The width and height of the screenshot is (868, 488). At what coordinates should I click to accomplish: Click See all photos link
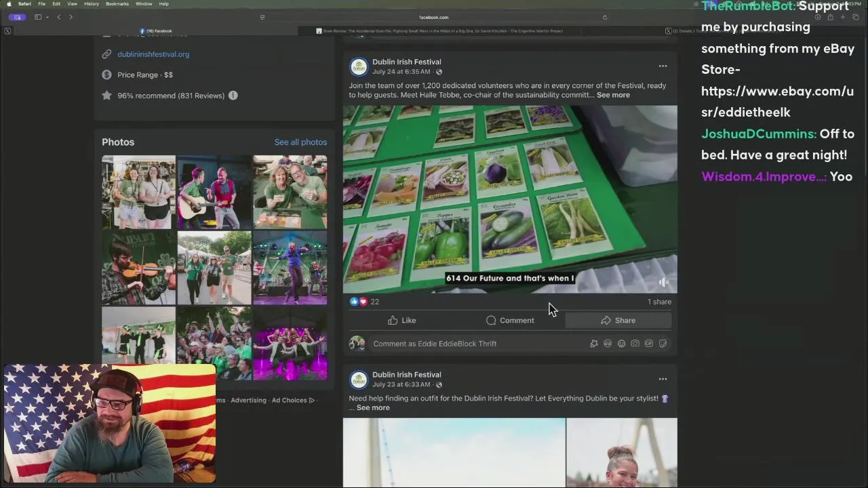pyautogui.click(x=300, y=142)
